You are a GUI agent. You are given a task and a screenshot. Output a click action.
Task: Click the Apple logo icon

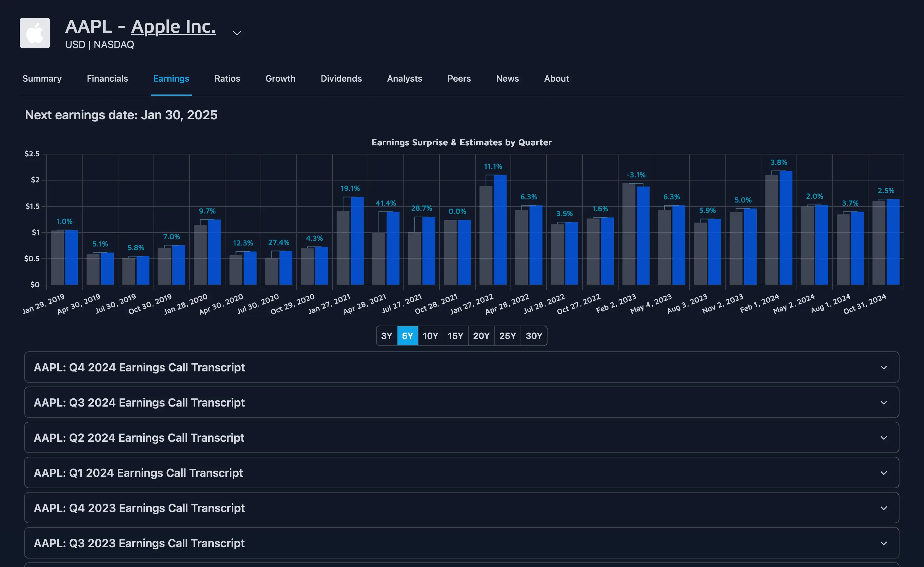(x=35, y=33)
